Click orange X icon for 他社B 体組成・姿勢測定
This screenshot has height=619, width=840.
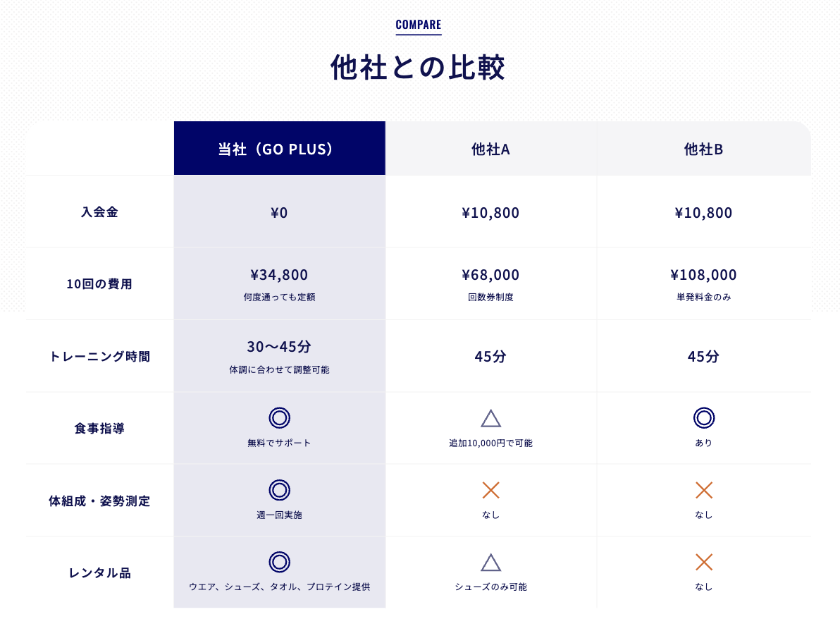click(704, 490)
